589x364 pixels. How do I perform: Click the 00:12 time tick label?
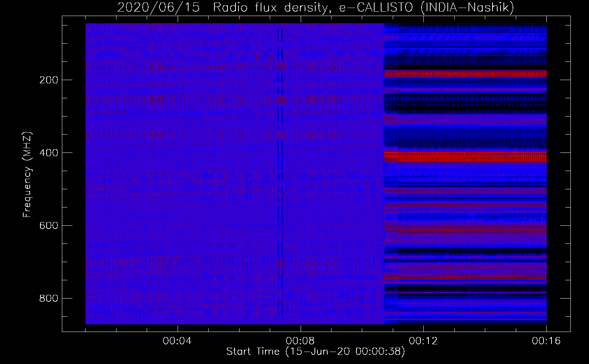pyautogui.click(x=423, y=341)
